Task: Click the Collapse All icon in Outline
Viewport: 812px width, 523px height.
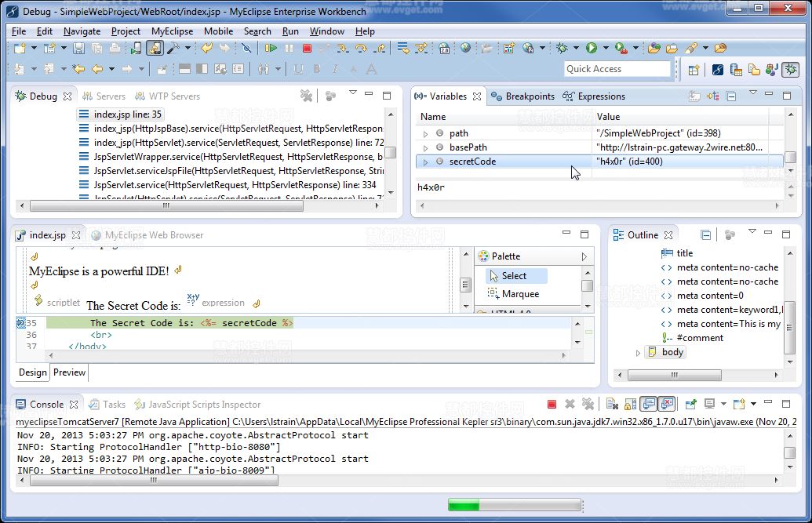Action: point(705,235)
